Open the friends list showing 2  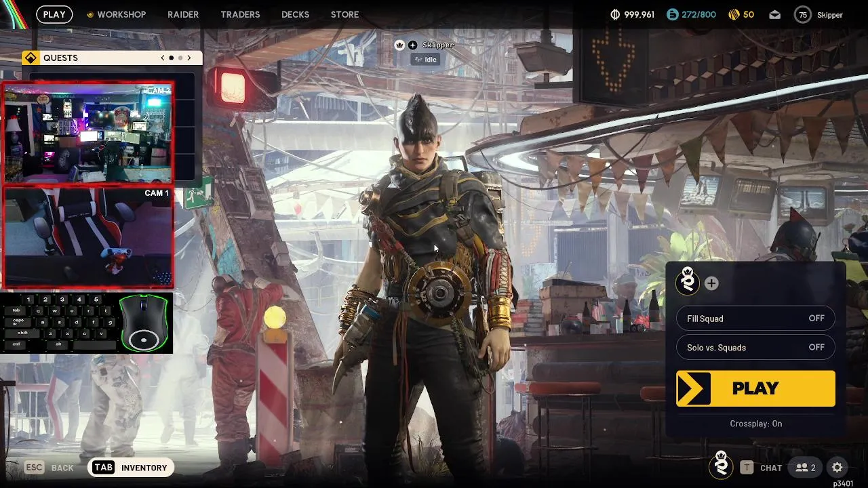(806, 468)
